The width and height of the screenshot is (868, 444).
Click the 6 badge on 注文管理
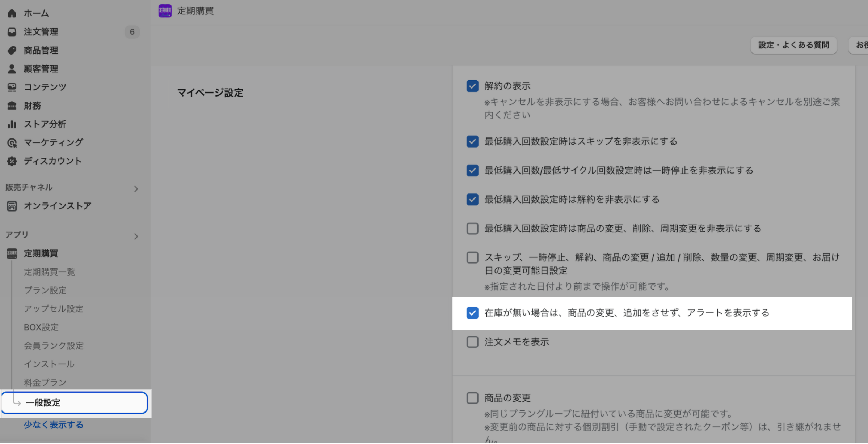coord(132,32)
